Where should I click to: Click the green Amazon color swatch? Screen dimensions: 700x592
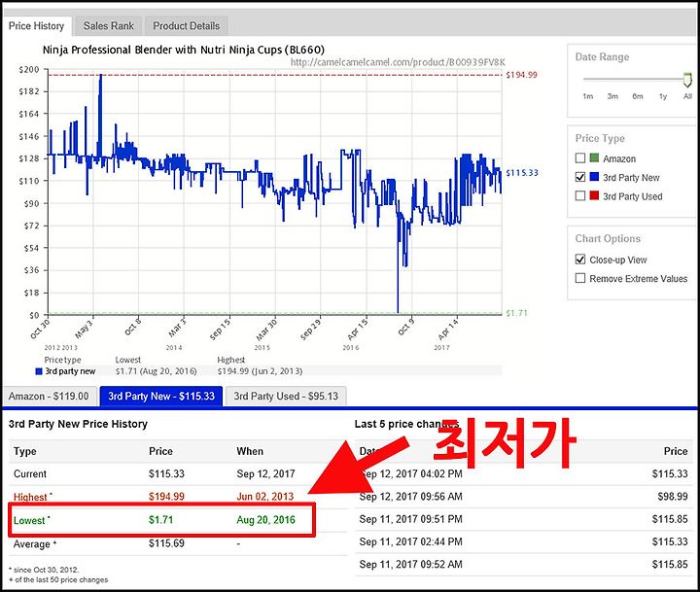click(594, 157)
